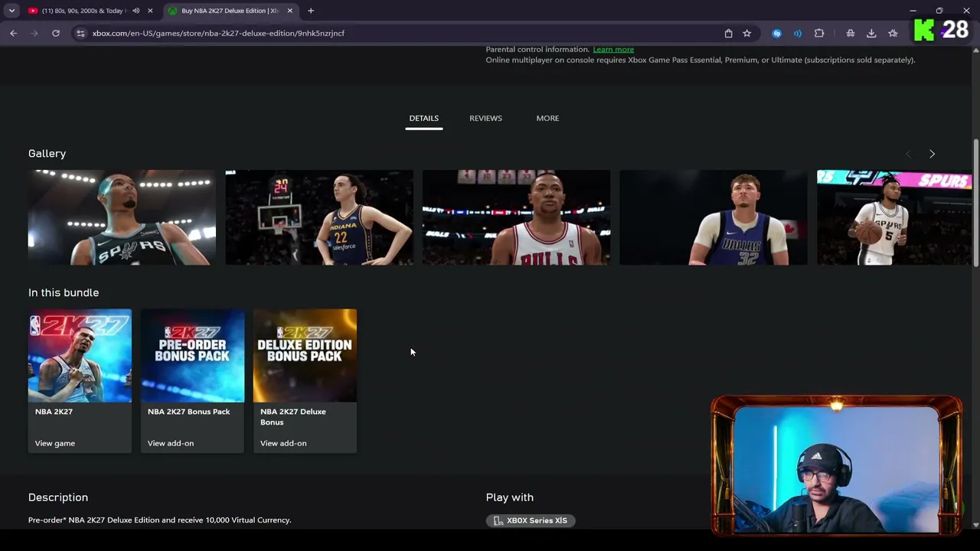The height and width of the screenshot is (551, 980).
Task: Click View add-on under NBA 2K27 Deluxe Bonus
Action: pos(283,443)
